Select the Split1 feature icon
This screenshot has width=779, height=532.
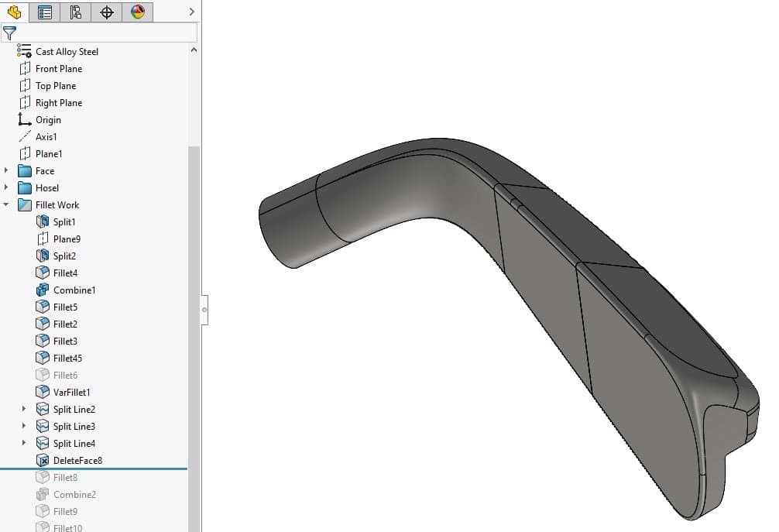pos(43,222)
